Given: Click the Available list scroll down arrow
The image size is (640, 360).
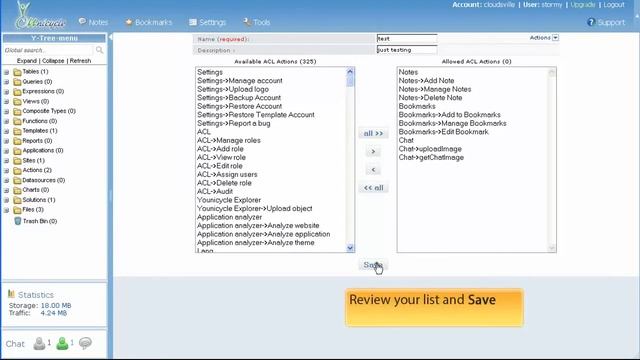Looking at the screenshot, I should [x=350, y=248].
